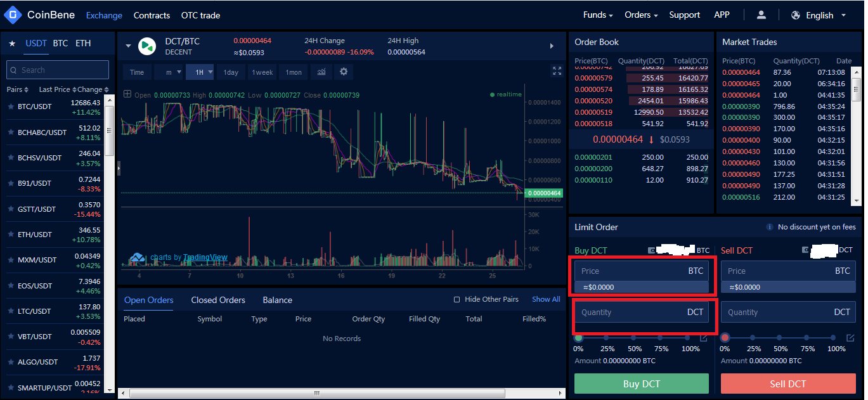Click the sell wallet balance icon
Image resolution: width=868 pixels, height=400 pixels.
click(806, 250)
